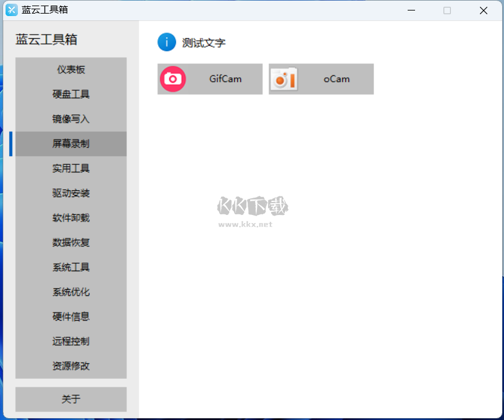Click the oCam recorder icon

click(x=284, y=79)
